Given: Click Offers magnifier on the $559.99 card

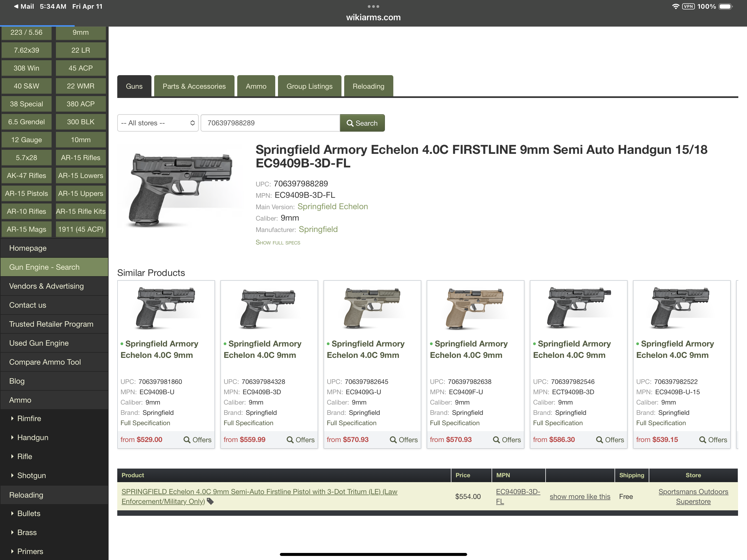Looking at the screenshot, I should (300, 440).
